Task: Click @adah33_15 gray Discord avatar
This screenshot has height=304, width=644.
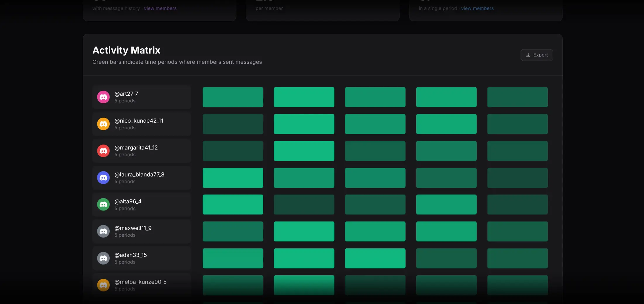Action: [103, 258]
